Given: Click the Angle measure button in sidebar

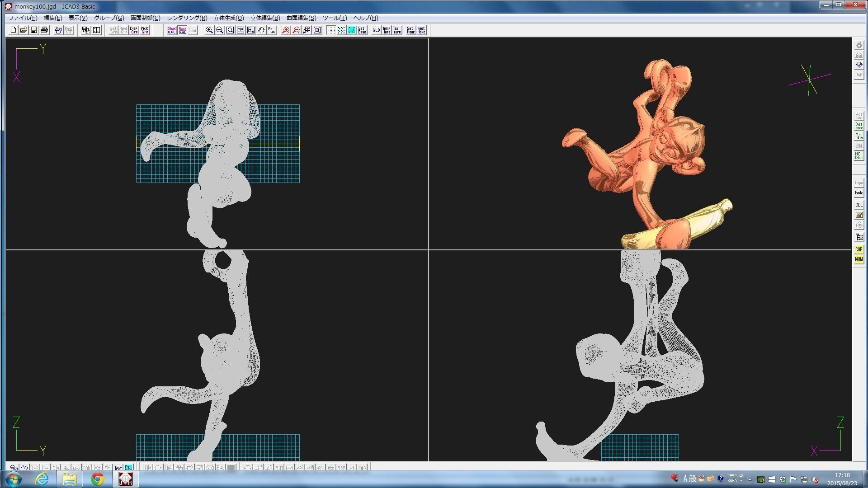Looking at the screenshot, I should pos(859,136).
